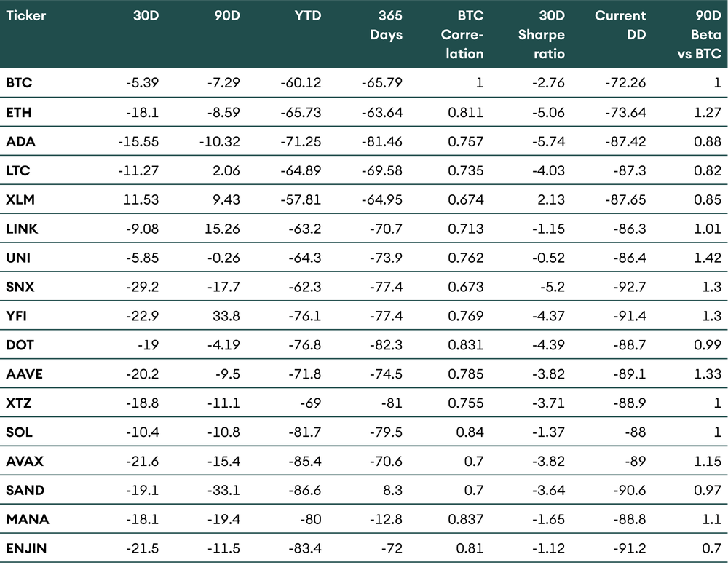This screenshot has width=728, height=565.
Task: Select SNX's Current DD value -92.7
Action: coord(629,287)
